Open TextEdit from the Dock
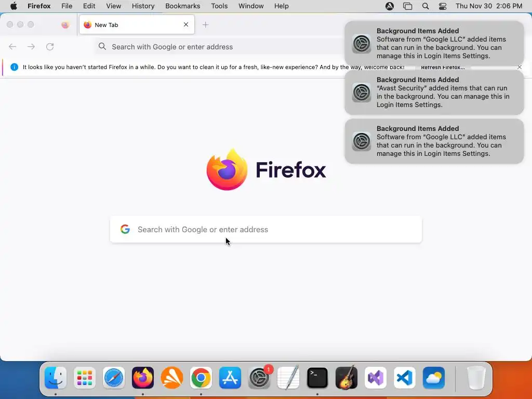The width and height of the screenshot is (532, 399). pyautogui.click(x=288, y=378)
